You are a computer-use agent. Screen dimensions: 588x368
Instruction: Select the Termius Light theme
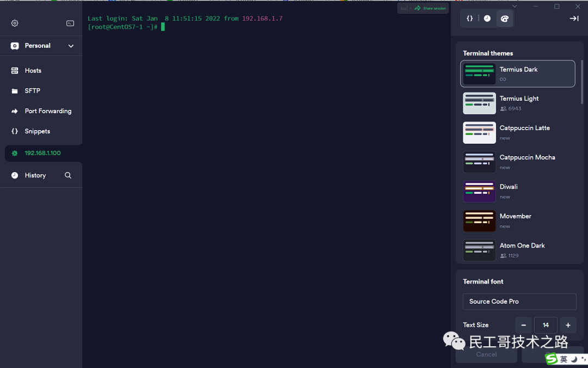(x=518, y=103)
